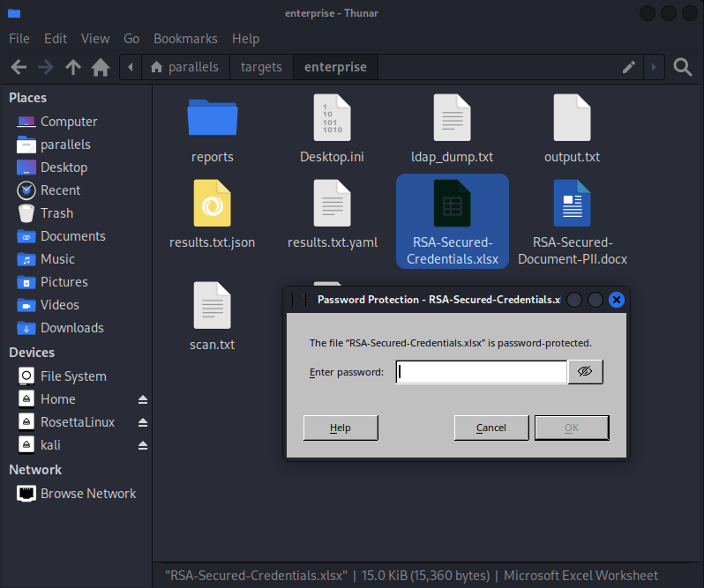The height and width of the screenshot is (588, 704).
Task: Select the reports folder icon
Action: click(213, 117)
